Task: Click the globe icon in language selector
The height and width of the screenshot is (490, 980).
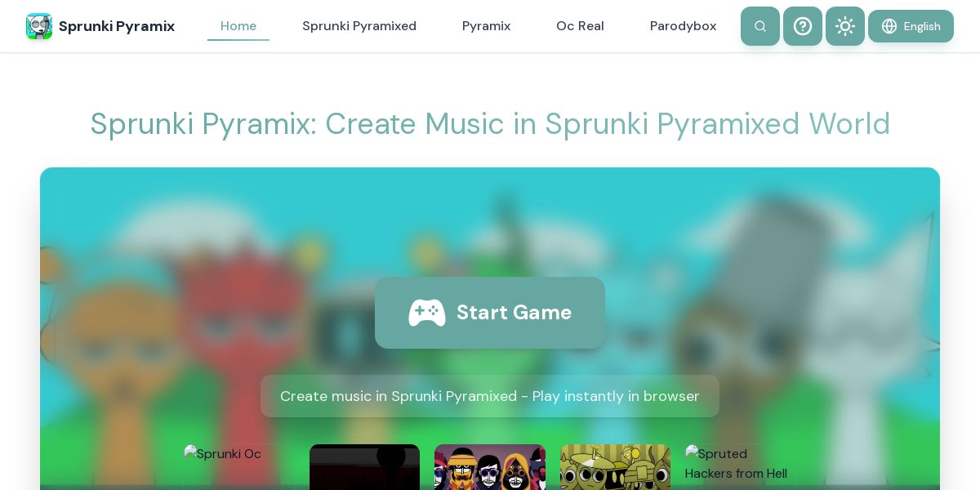Action: (889, 26)
